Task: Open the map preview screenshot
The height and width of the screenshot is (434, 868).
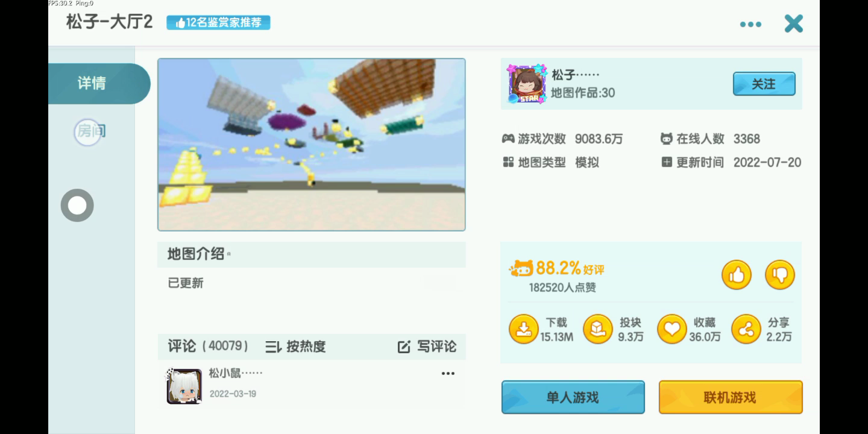Action: pos(312,145)
